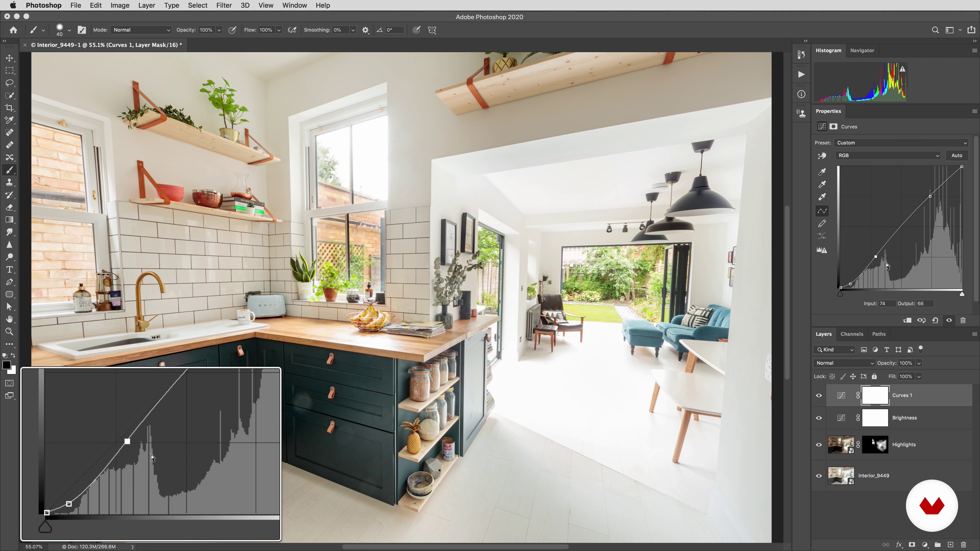The image size is (980, 551).
Task: Open the RGB channel dropdown
Action: [x=888, y=156]
